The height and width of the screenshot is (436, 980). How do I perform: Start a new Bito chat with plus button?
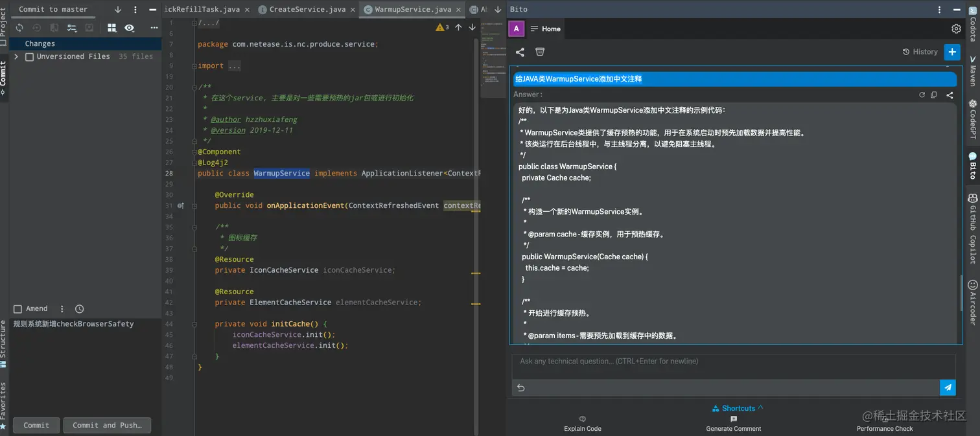[951, 52]
